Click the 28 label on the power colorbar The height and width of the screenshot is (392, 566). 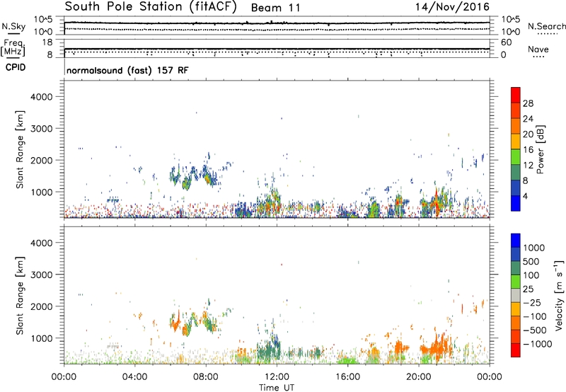click(528, 103)
